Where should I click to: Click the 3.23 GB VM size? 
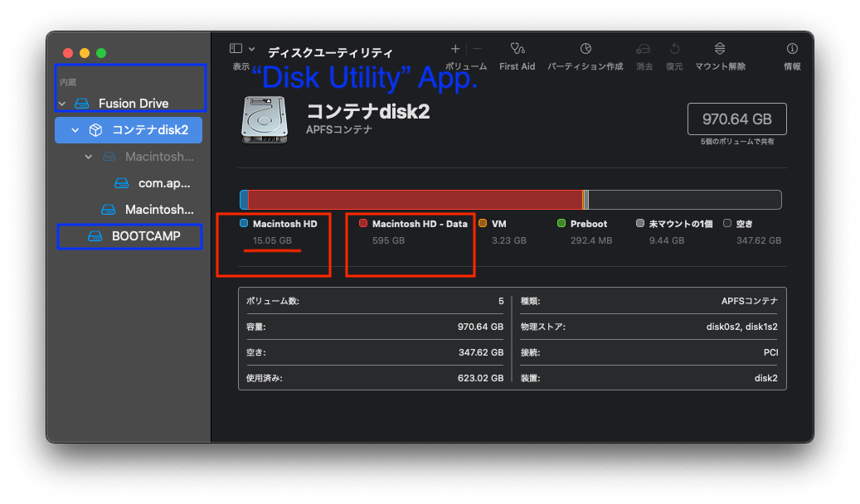509,240
